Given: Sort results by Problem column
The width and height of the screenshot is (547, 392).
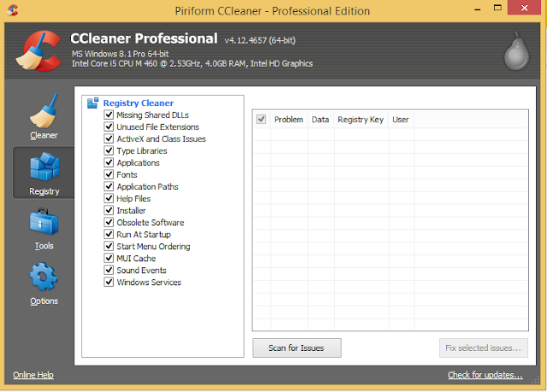Looking at the screenshot, I should (289, 120).
